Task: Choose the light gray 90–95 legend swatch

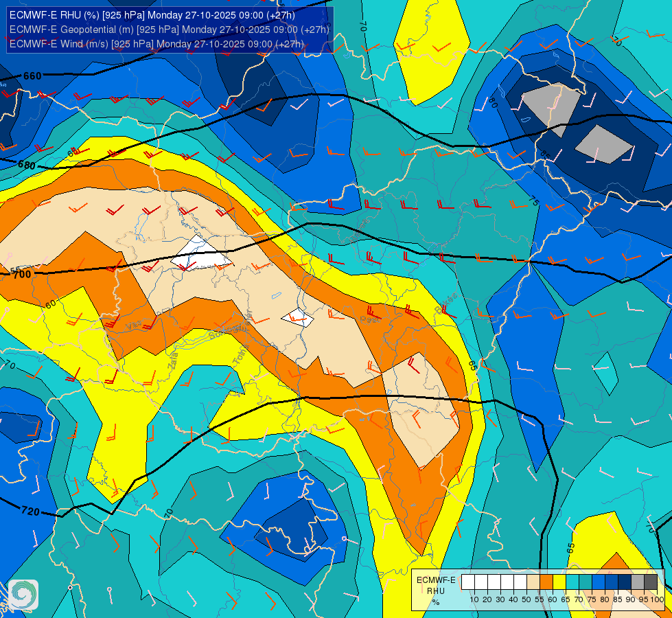Action: click(638, 582)
